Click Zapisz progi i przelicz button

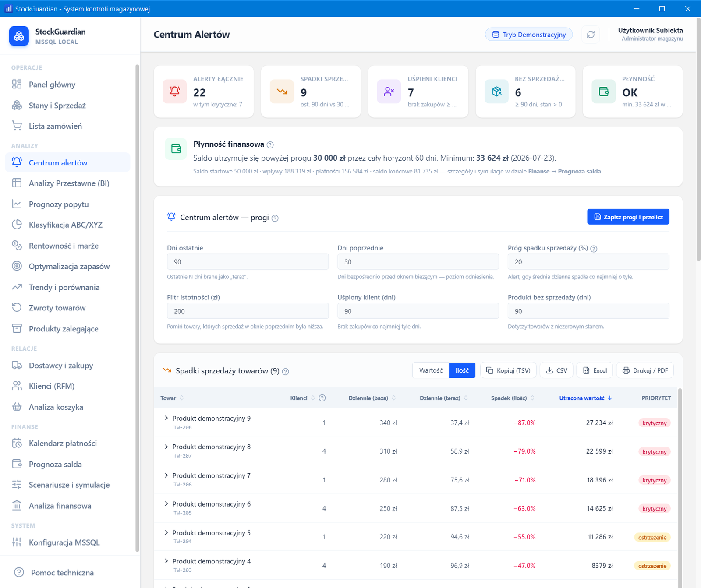point(628,217)
